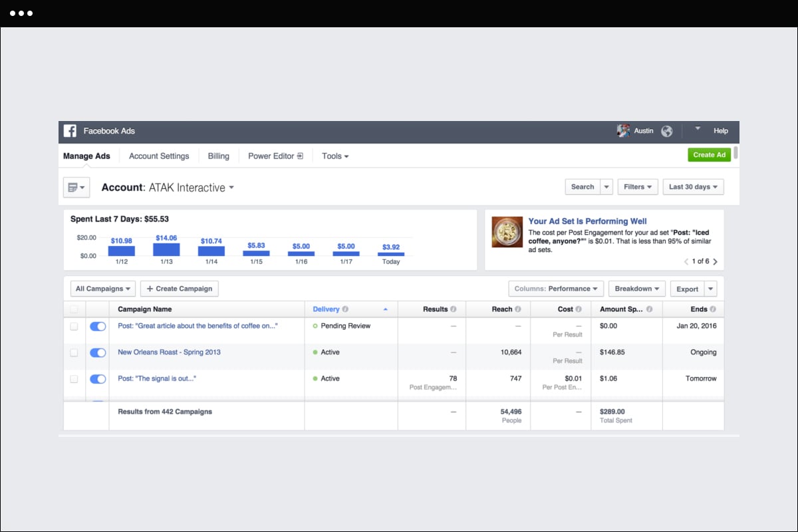Open the New Orleans Roast campaign link
798x532 pixels.
click(x=169, y=352)
